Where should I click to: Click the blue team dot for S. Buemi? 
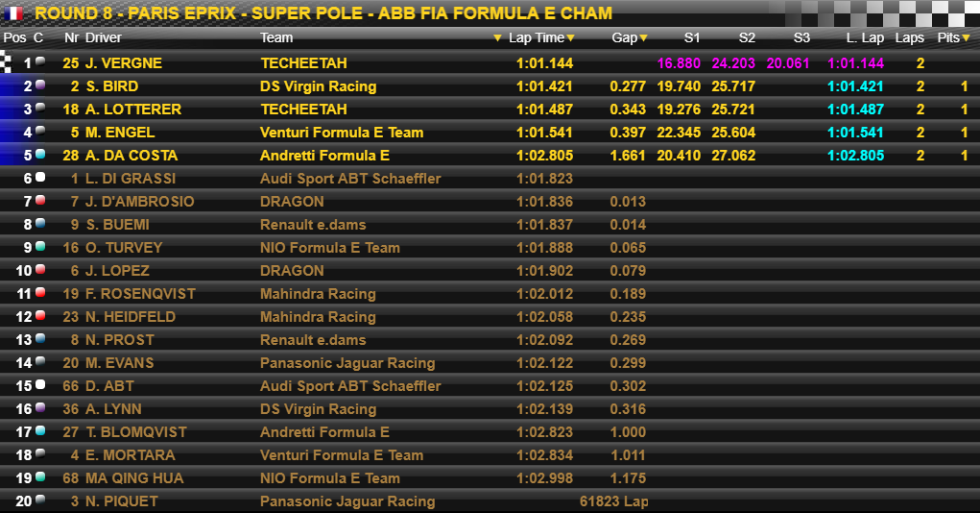pos(40,223)
